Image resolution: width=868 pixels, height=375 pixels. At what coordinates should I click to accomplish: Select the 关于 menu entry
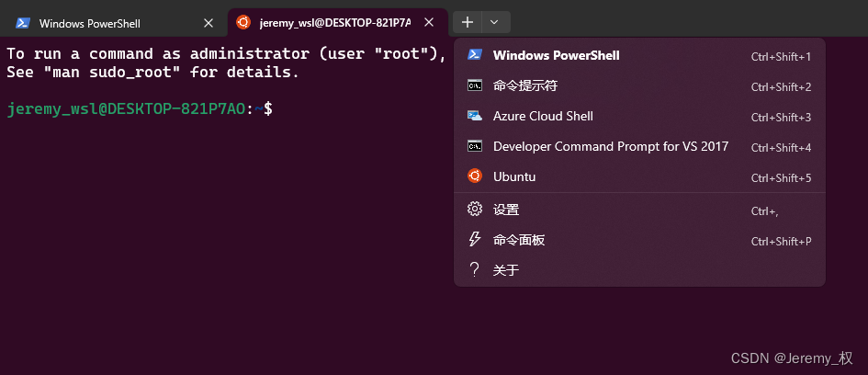point(639,270)
